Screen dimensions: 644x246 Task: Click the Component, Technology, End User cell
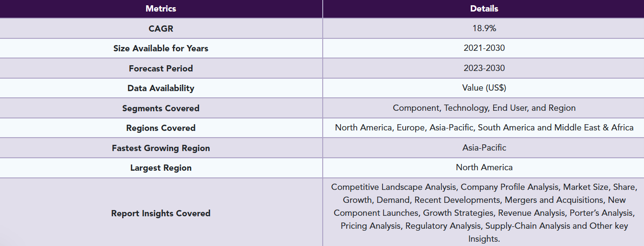tap(484, 108)
